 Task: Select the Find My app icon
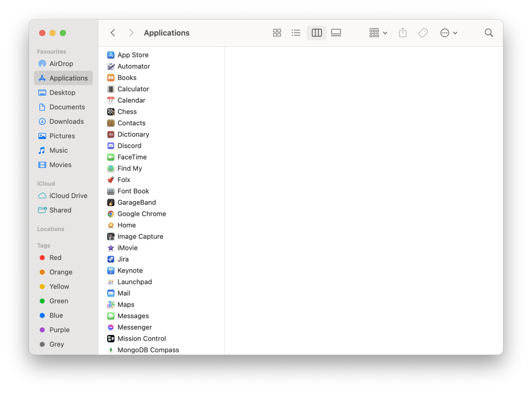(111, 168)
